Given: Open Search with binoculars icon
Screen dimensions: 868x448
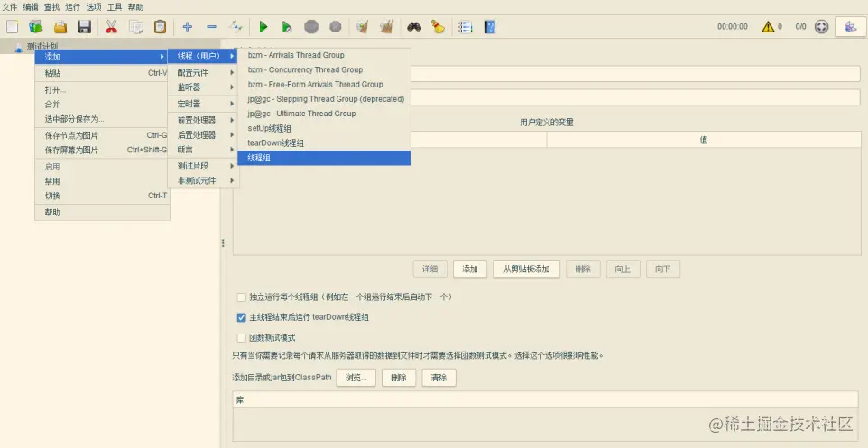Looking at the screenshot, I should 414,26.
